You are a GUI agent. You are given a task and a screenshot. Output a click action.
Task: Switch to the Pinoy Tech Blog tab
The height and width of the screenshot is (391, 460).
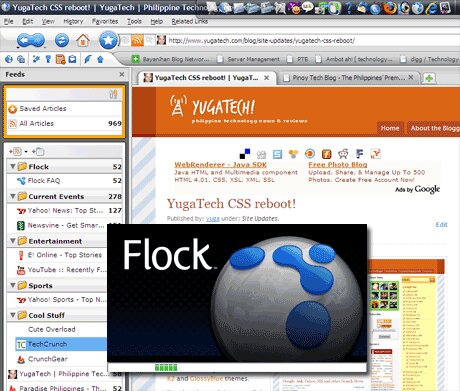pyautogui.click(x=348, y=78)
